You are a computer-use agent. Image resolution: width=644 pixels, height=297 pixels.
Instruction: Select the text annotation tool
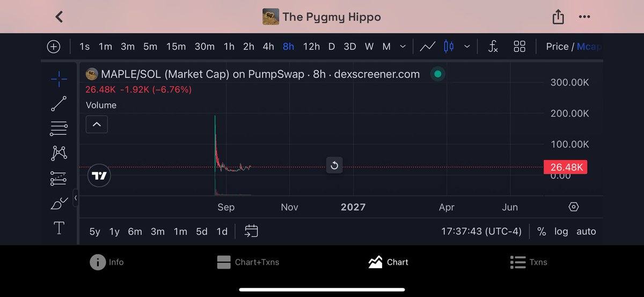tap(59, 228)
